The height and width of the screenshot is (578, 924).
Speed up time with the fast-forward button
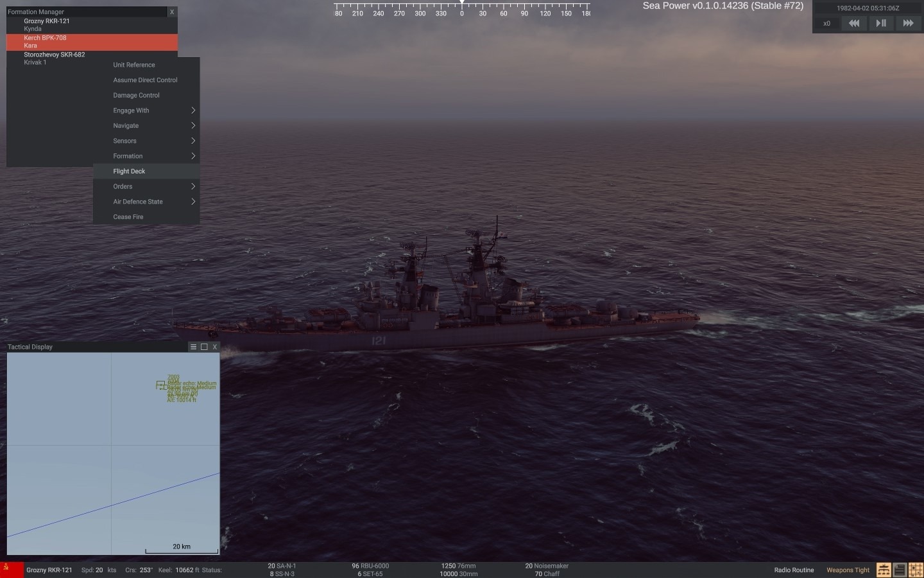[908, 23]
